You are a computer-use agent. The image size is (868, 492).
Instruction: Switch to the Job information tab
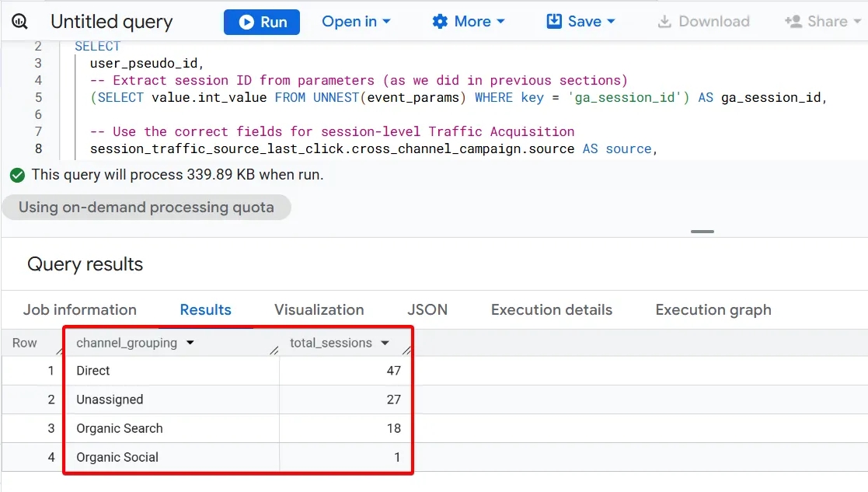80,310
